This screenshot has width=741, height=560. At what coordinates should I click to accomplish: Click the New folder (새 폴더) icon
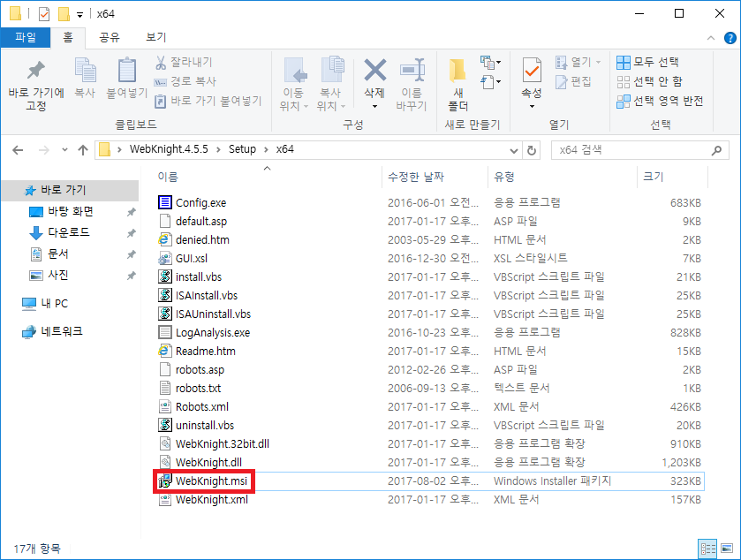tap(457, 70)
